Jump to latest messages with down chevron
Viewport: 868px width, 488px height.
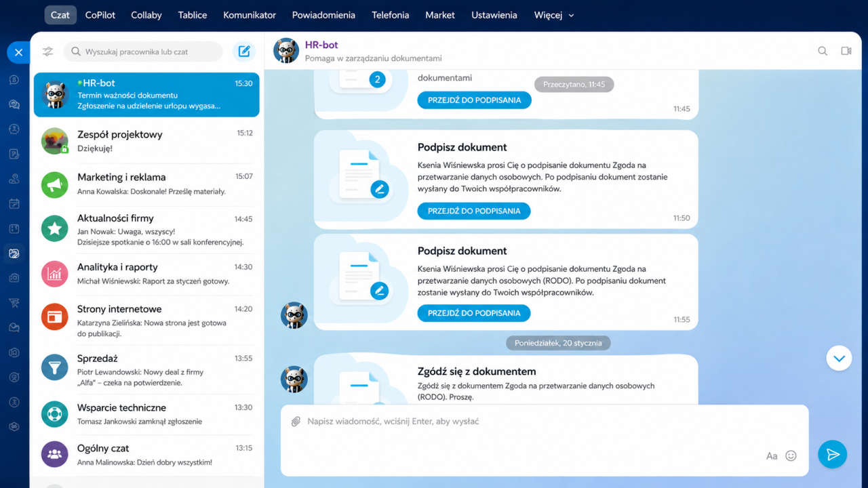[x=840, y=358]
